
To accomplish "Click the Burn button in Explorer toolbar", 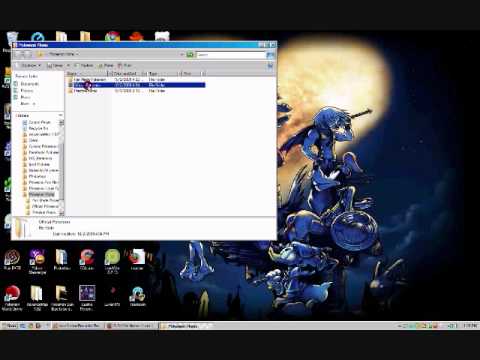I will pos(125,65).
